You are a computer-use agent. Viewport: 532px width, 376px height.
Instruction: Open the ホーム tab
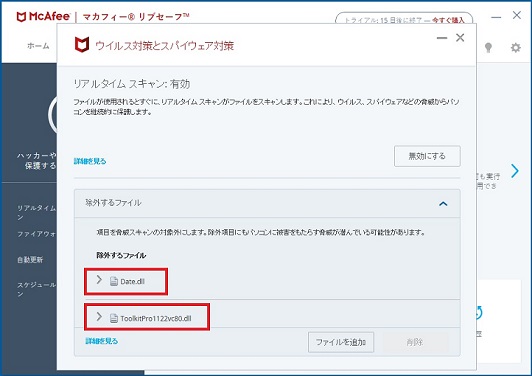click(x=38, y=46)
